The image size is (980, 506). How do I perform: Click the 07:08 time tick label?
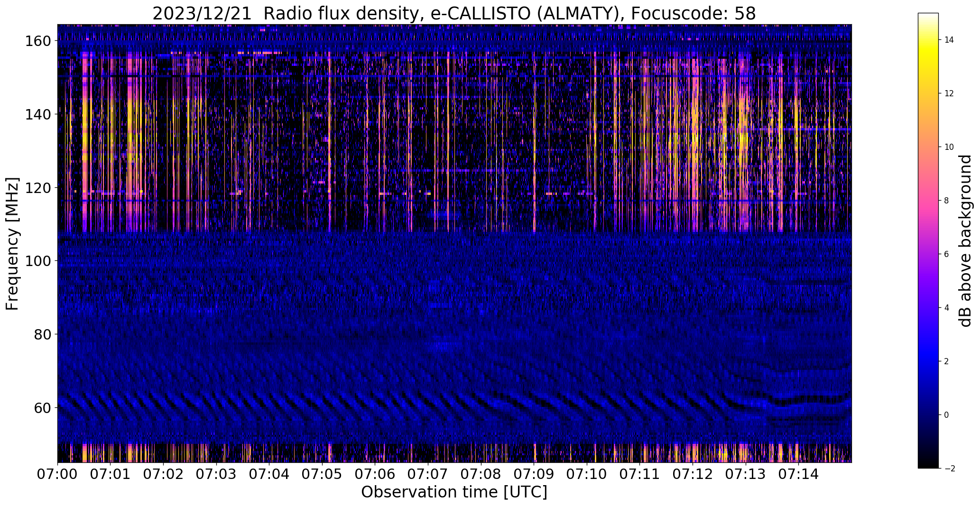(481, 474)
